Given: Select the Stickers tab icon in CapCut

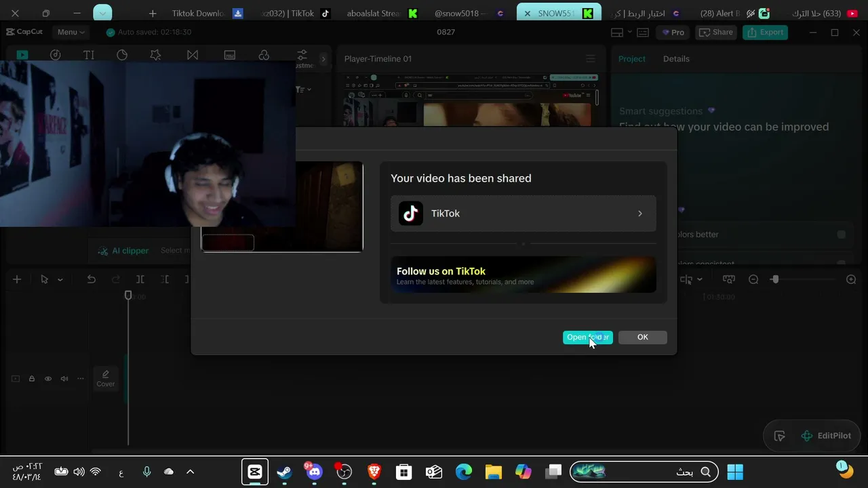Looking at the screenshot, I should tap(122, 55).
